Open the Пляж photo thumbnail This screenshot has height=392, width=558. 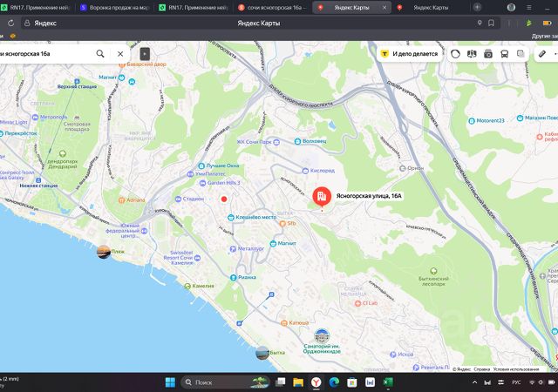104,252
